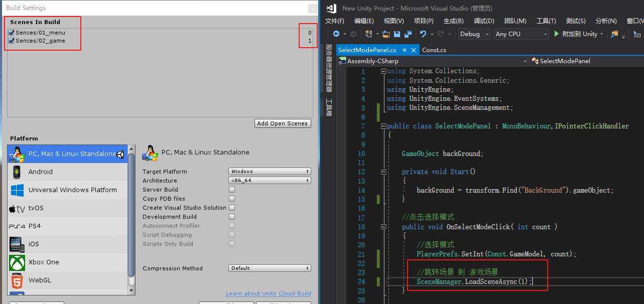Click the Visual Studio logo icon
This screenshot has width=644, height=304.
pos(330,8)
